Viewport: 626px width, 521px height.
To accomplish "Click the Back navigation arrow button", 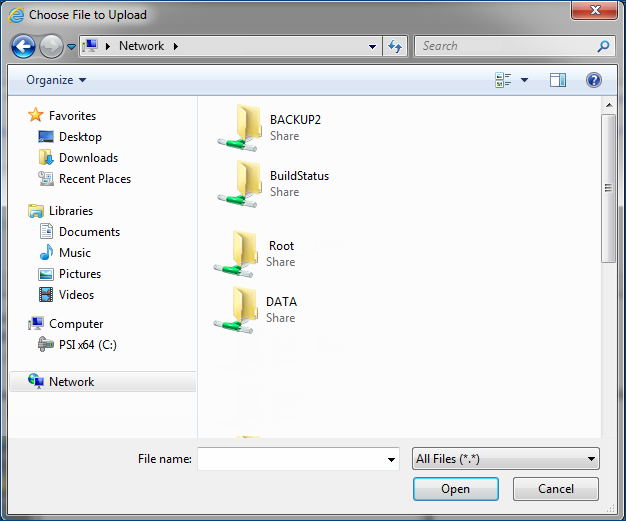I will tap(24, 46).
